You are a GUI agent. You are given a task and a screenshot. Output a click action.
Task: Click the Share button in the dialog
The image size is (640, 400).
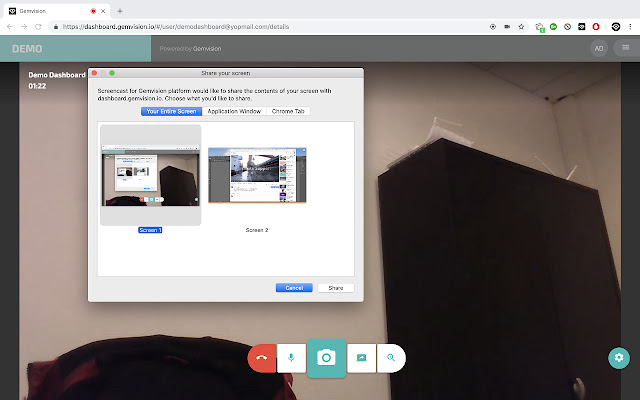[x=336, y=288]
